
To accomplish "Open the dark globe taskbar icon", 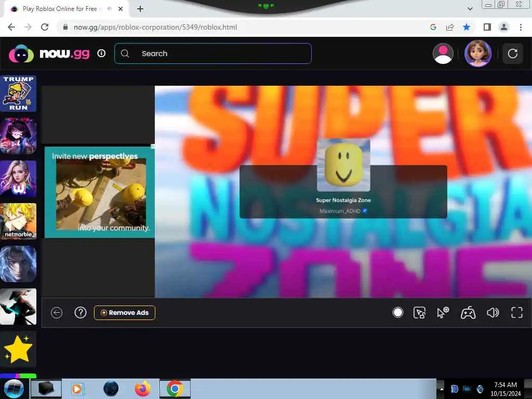I will [x=111, y=389].
